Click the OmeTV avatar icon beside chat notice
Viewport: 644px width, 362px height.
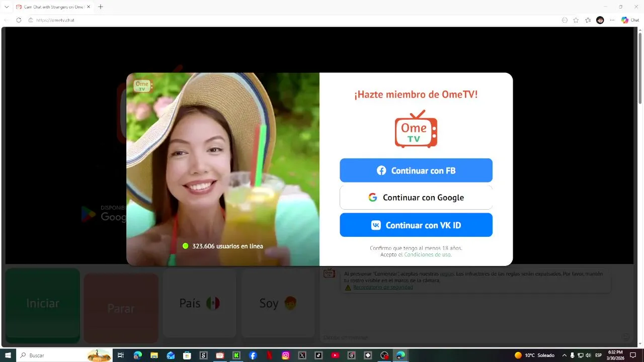click(330, 273)
